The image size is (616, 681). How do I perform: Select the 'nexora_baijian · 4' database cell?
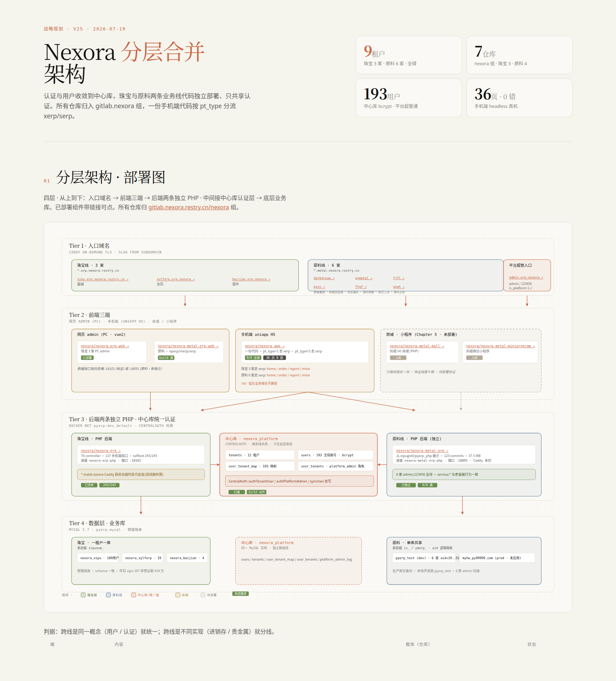point(187,558)
